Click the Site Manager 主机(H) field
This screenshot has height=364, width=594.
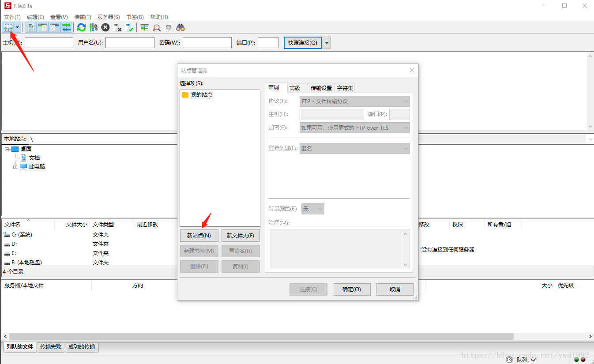tap(332, 115)
